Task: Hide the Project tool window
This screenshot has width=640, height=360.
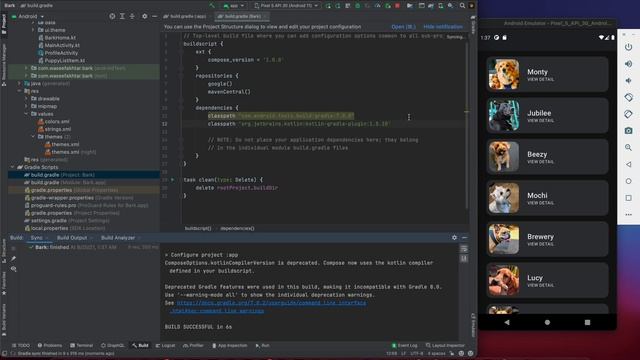Action: [x=154, y=16]
